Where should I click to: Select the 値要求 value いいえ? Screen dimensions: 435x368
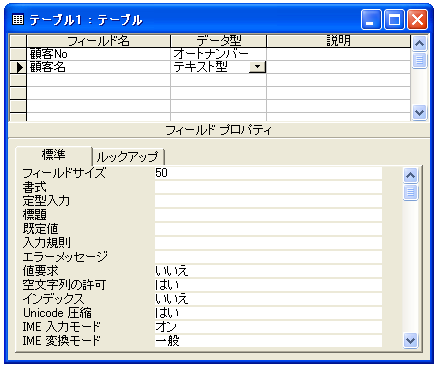pyautogui.click(x=268, y=271)
